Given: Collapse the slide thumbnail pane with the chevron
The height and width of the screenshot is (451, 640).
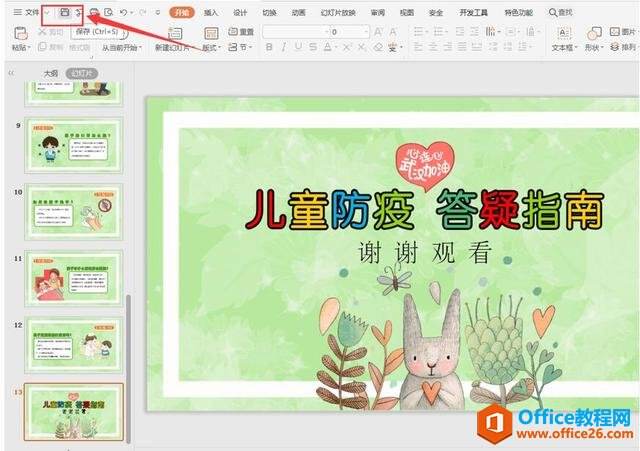Looking at the screenshot, I should click(x=11, y=73).
